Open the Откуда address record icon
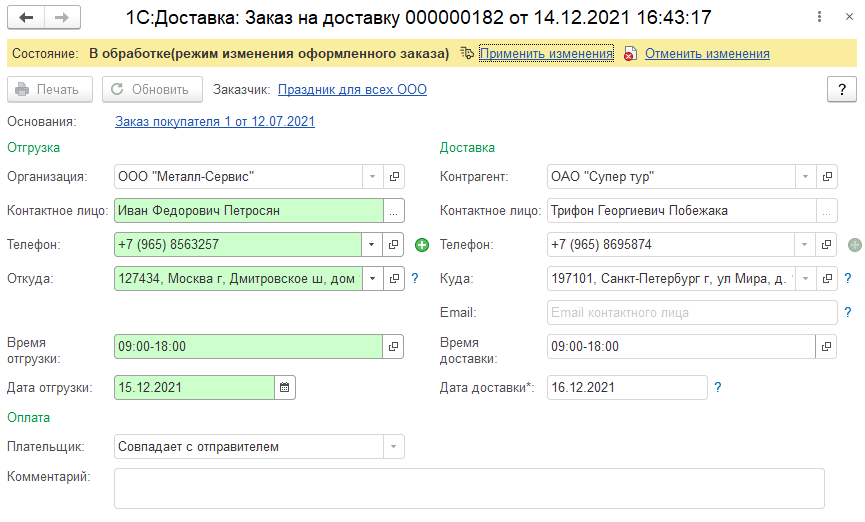Image resolution: width=865 pixels, height=522 pixels. point(394,279)
